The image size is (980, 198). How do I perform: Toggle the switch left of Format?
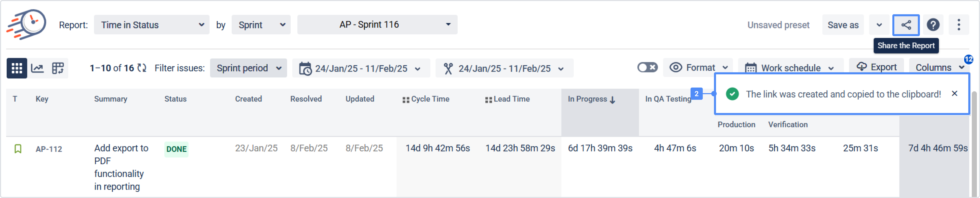[x=647, y=68]
